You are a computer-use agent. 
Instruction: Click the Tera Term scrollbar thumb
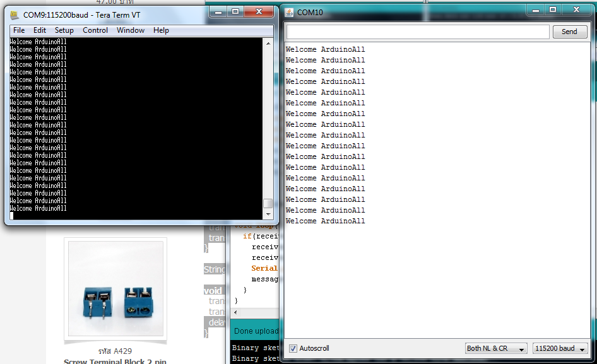click(x=268, y=203)
